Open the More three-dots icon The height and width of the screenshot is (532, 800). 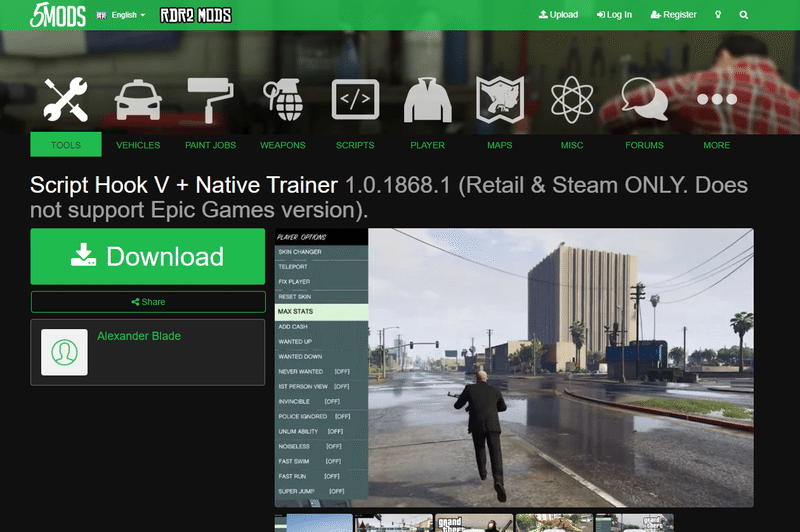[717, 99]
